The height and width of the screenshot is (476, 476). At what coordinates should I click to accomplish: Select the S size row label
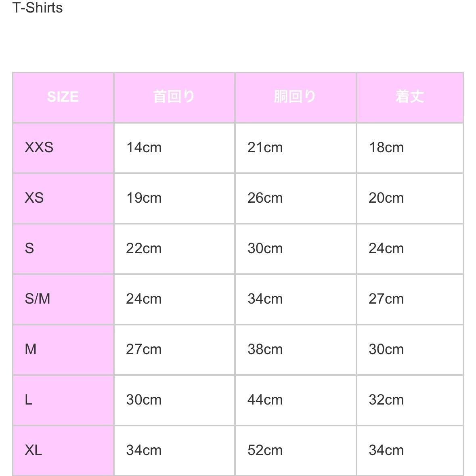coord(29,248)
